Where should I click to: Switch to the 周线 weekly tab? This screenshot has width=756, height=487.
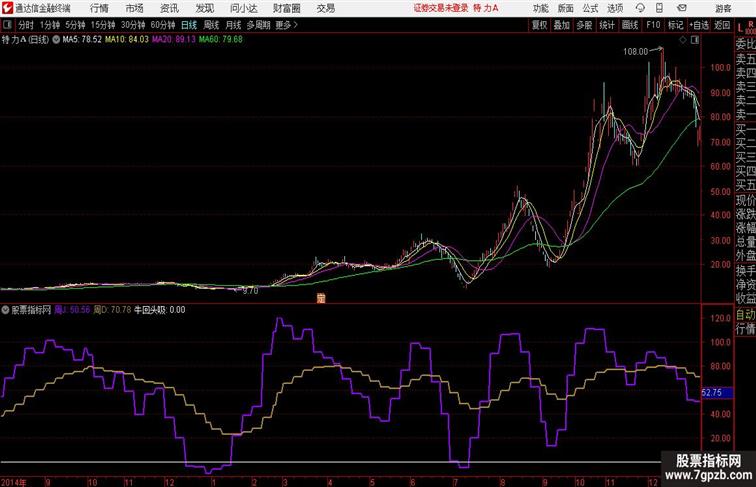pyautogui.click(x=211, y=25)
